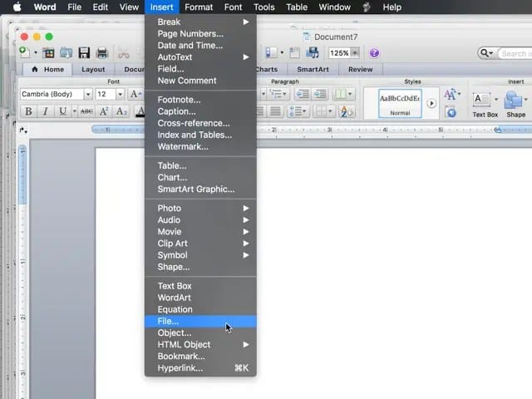Click the increase indent icon
Image resolution: width=532 pixels, height=399 pixels.
click(x=320, y=94)
